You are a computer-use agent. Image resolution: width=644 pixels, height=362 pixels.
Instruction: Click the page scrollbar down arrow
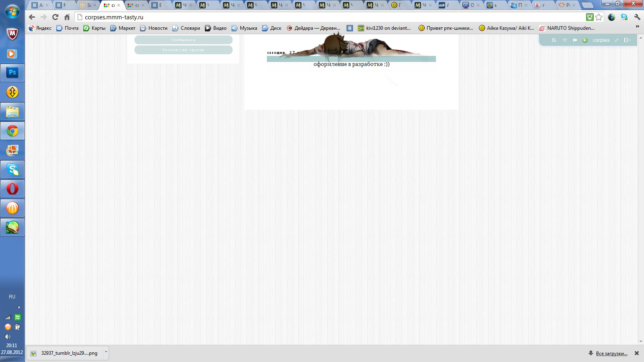[x=641, y=341]
